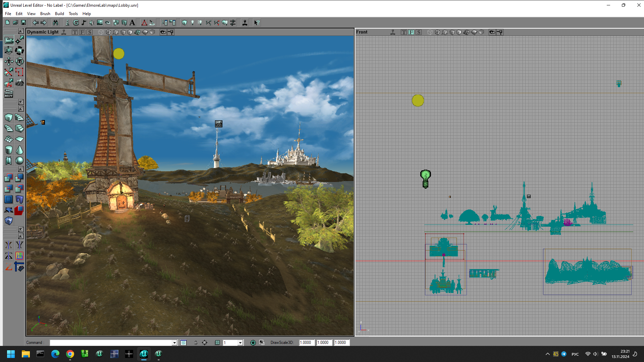Viewport: 644px width, 362px height.
Task: Open the Brush menu
Action: [x=45, y=14]
